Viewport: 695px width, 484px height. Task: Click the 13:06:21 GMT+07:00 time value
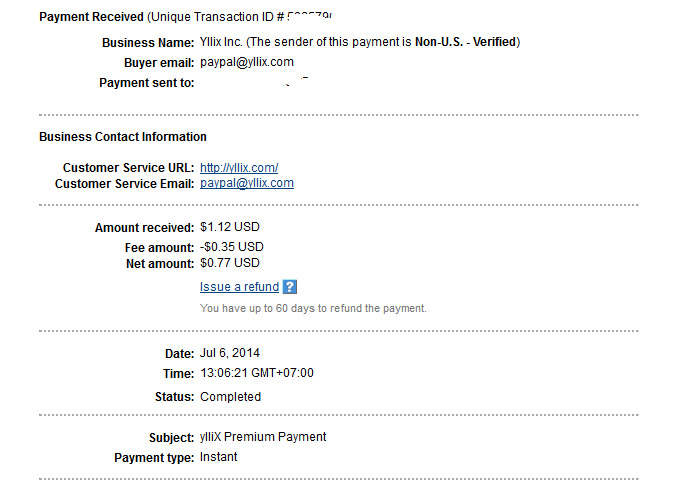point(257,373)
